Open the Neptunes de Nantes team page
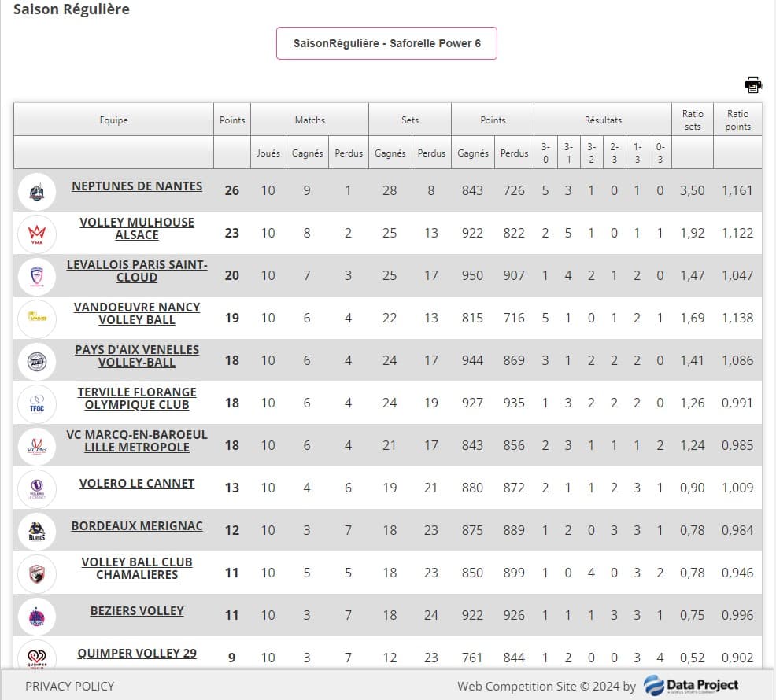 coord(137,186)
